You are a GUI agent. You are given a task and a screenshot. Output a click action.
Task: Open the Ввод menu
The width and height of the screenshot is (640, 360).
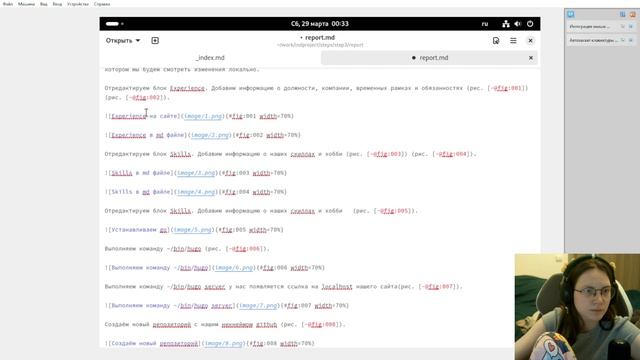pos(58,4)
